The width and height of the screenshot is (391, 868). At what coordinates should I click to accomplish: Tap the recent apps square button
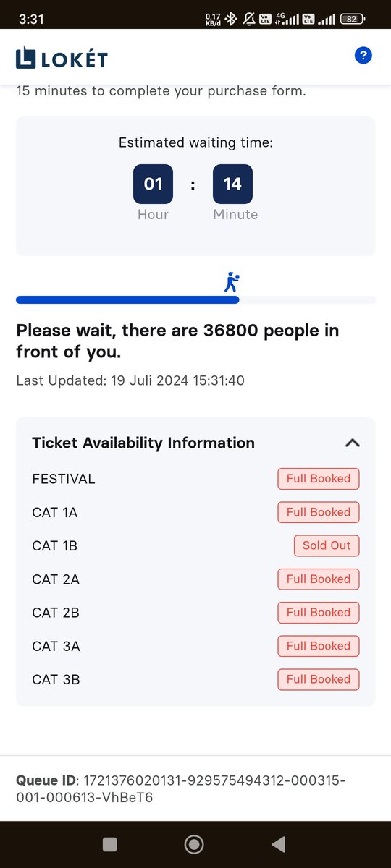[110, 844]
